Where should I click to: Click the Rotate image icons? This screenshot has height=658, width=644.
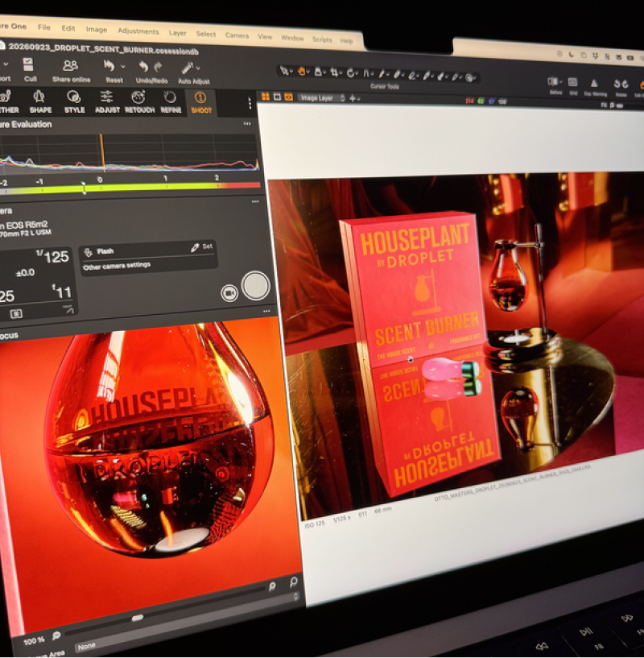tap(621, 84)
